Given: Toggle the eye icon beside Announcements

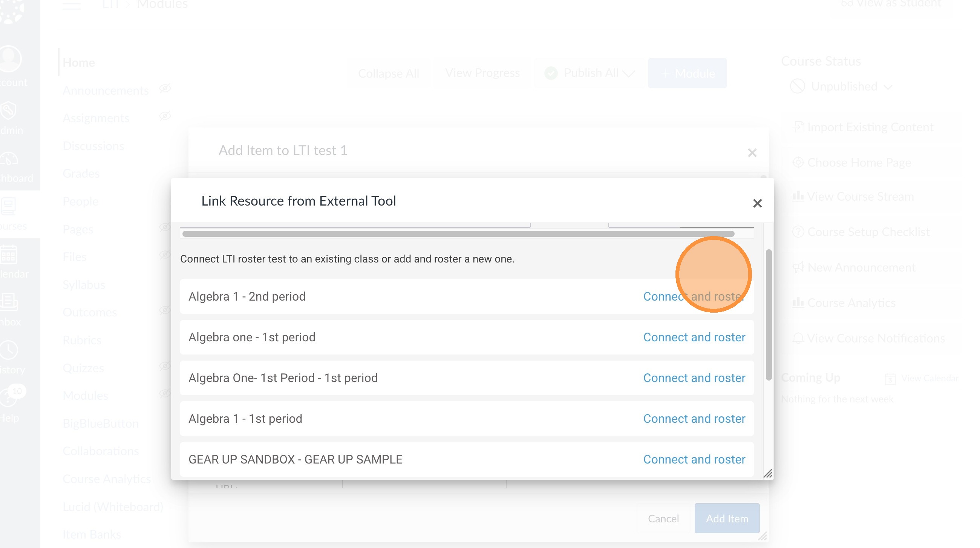Looking at the screenshot, I should [165, 89].
